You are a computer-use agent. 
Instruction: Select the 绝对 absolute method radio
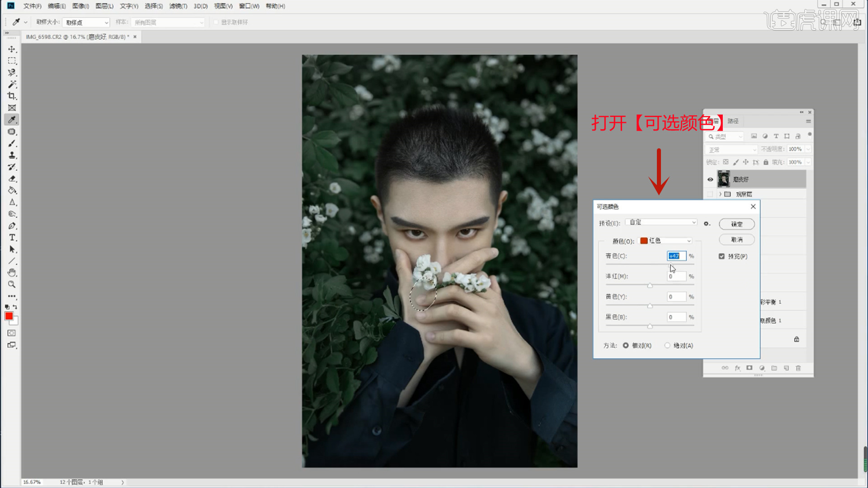coord(667,345)
